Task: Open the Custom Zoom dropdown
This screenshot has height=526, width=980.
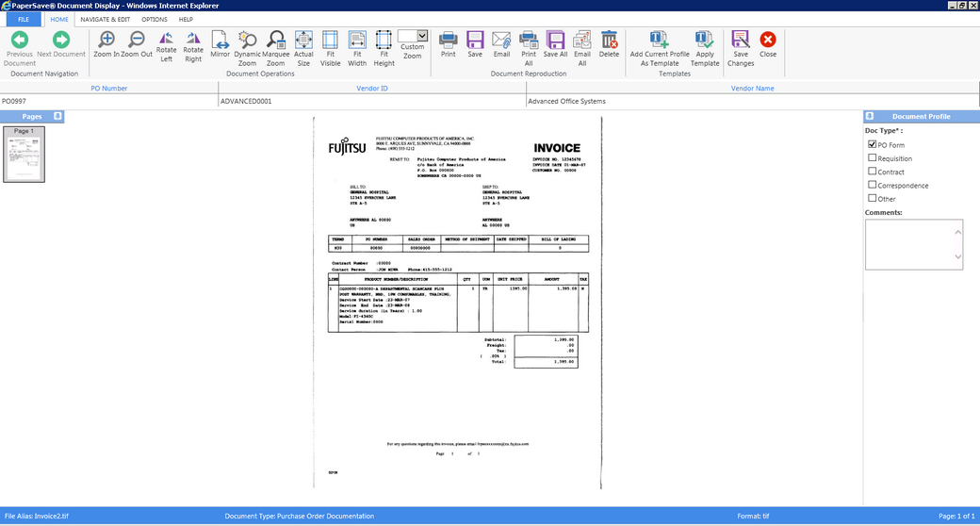Action: 421,35
